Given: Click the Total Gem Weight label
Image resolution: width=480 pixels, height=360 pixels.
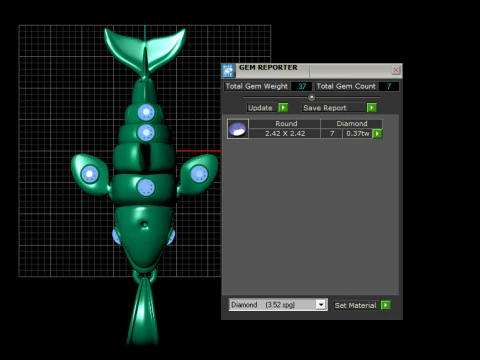Looking at the screenshot, I should point(257,86).
